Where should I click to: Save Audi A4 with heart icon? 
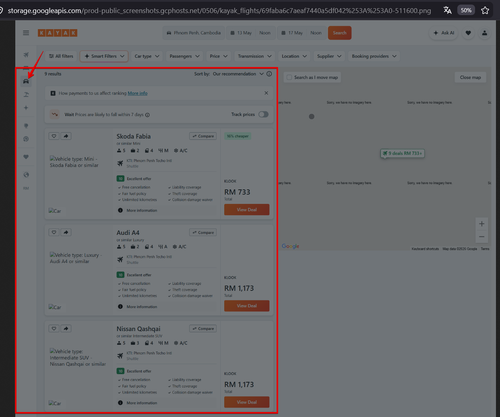pyautogui.click(x=54, y=232)
